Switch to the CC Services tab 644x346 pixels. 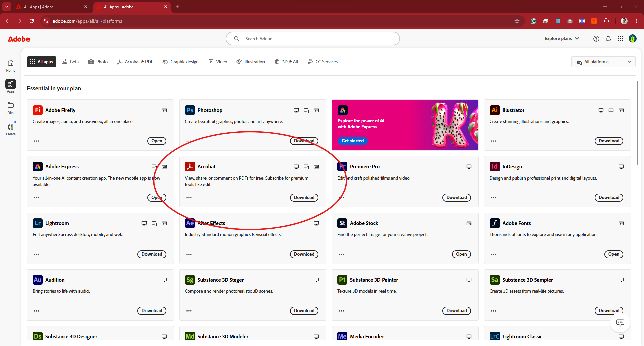(x=323, y=62)
